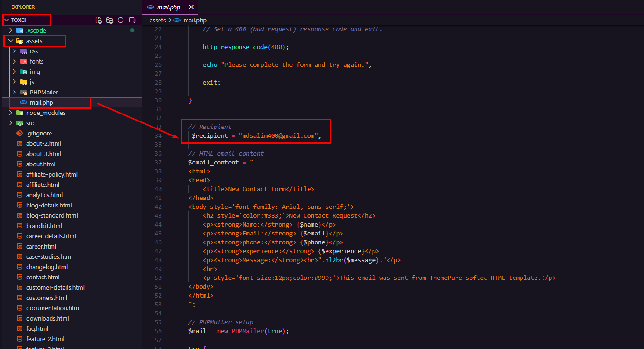Expand the PHPMailer folder
The height and width of the screenshot is (349, 644).
(14, 92)
